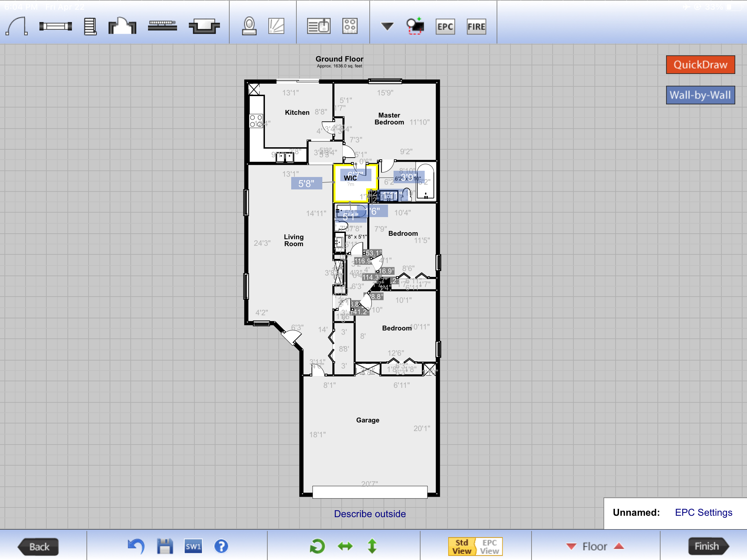Image resolution: width=747 pixels, height=560 pixels.
Task: Click the Describe outside link
Action: [x=370, y=514]
